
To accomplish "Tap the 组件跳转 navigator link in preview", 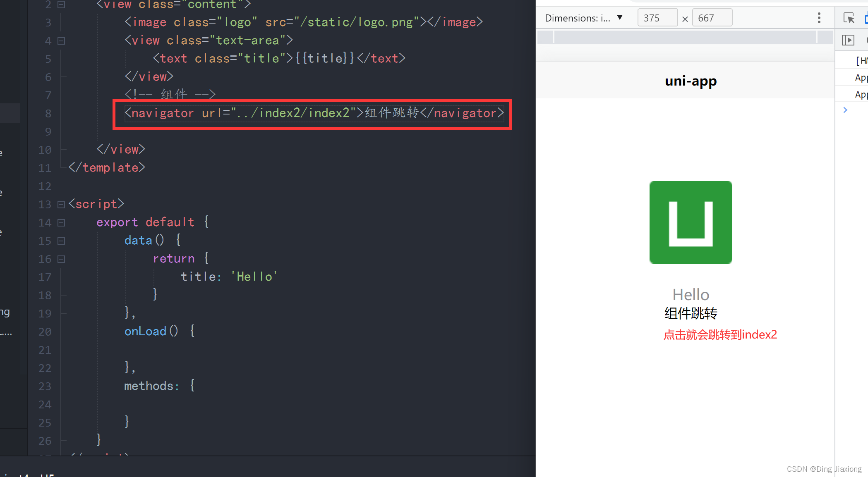I will pos(691,313).
